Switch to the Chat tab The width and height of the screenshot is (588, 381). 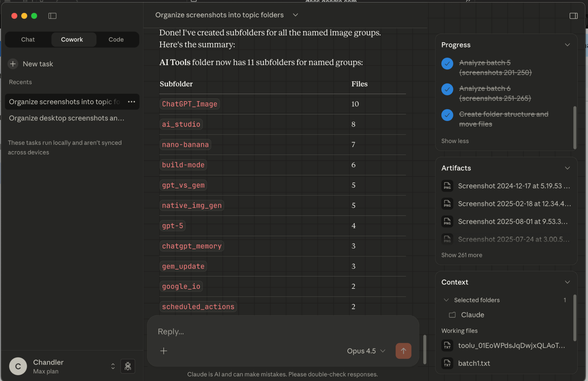tap(28, 39)
